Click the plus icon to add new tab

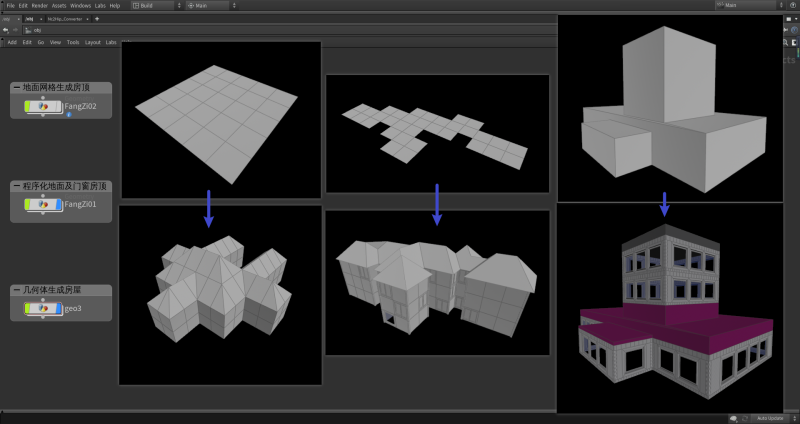(96, 18)
